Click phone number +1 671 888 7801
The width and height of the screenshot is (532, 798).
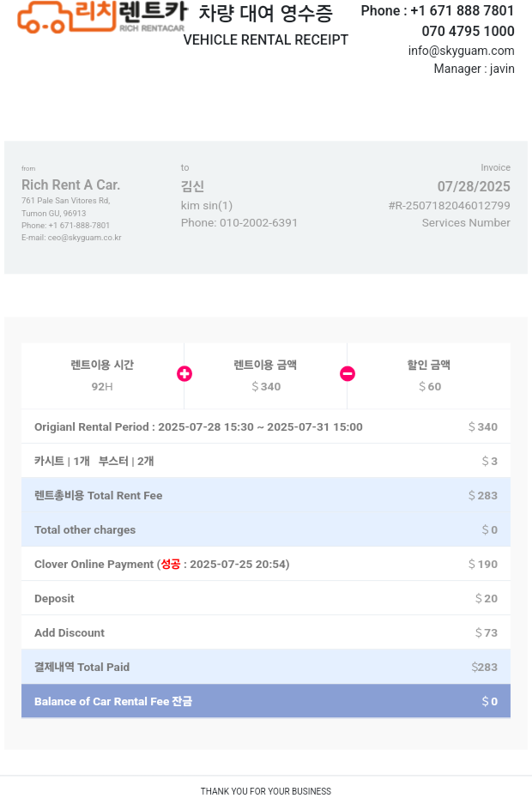tap(462, 10)
